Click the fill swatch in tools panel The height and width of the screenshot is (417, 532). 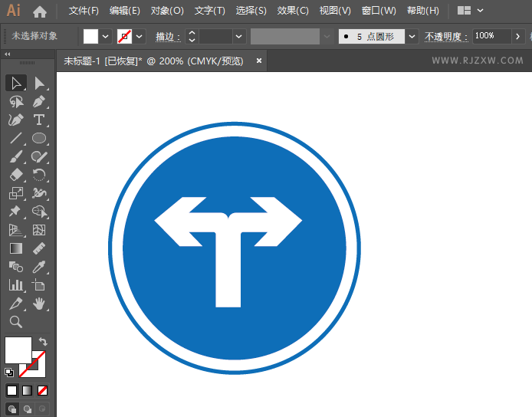[18, 350]
